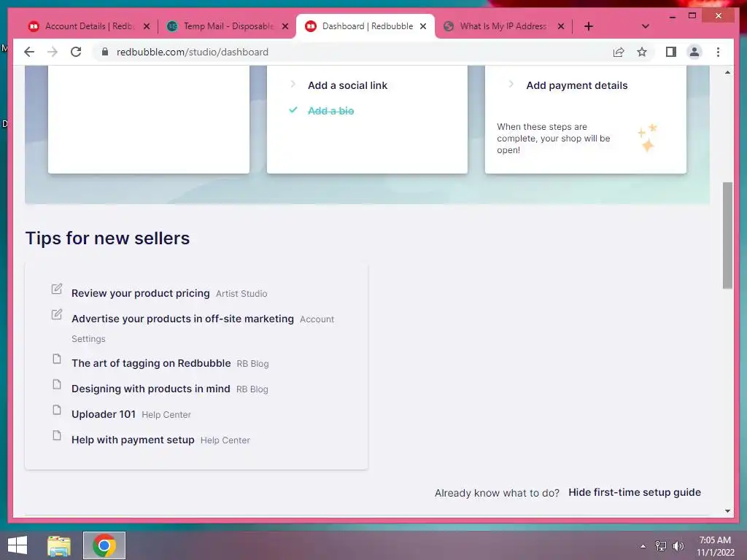Open the browser side panel icon
This screenshot has height=560, width=747.
pos(671,52)
